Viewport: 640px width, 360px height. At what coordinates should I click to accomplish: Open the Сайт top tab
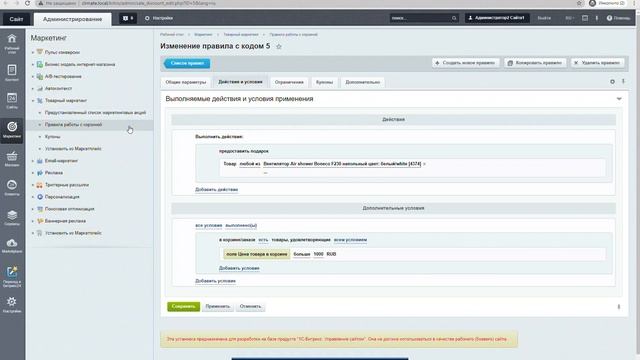coord(16,19)
